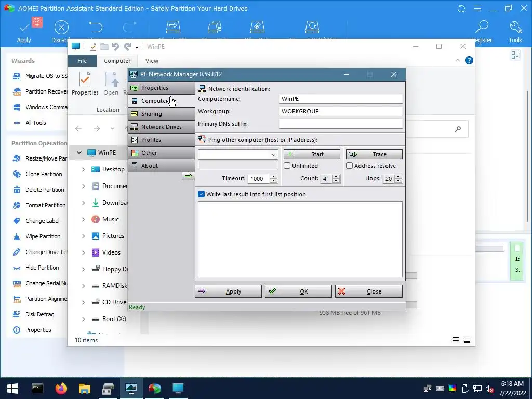532x399 pixels.
Task: Open All Tools in the Wizards panel
Action: coord(30,123)
